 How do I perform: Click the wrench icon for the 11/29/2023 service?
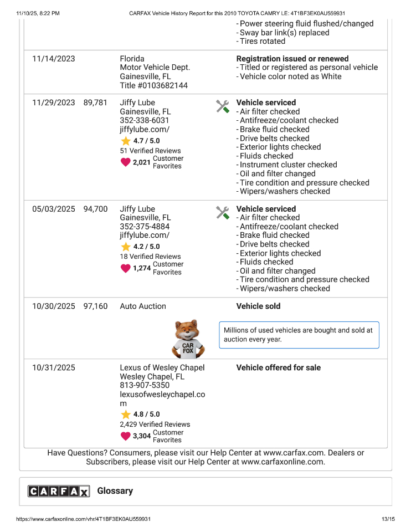pyautogui.click(x=223, y=106)
